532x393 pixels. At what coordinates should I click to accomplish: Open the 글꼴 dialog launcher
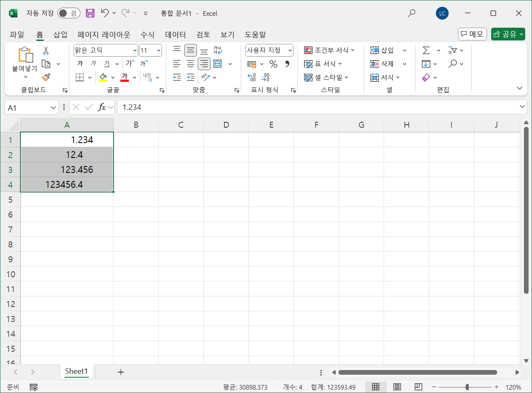coord(162,90)
